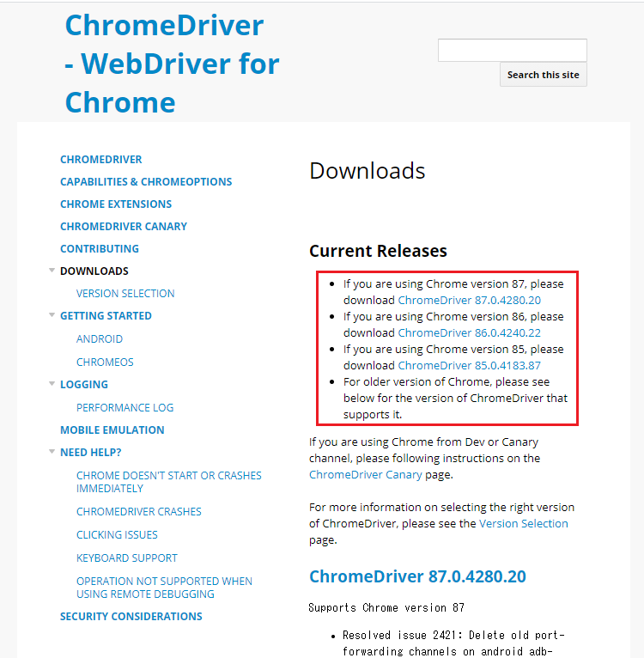Click the Supports Chrome version 87 text
This screenshot has width=644, height=658.
pyautogui.click(x=386, y=607)
